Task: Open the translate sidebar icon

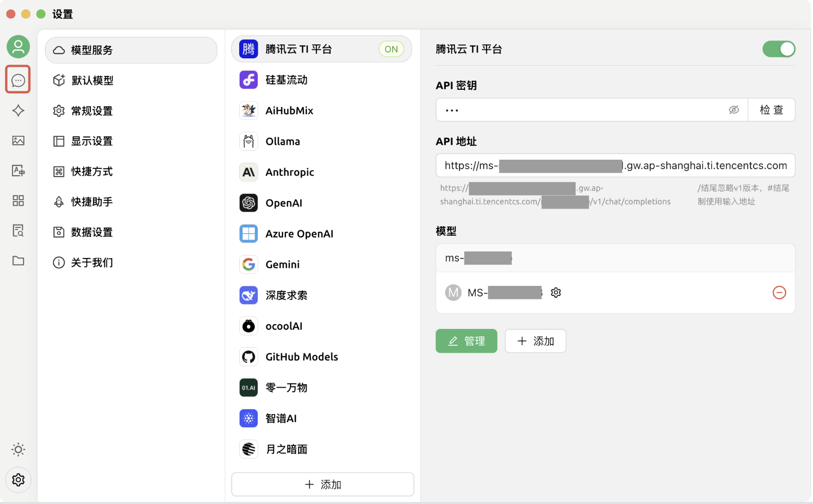Action: 18,171
